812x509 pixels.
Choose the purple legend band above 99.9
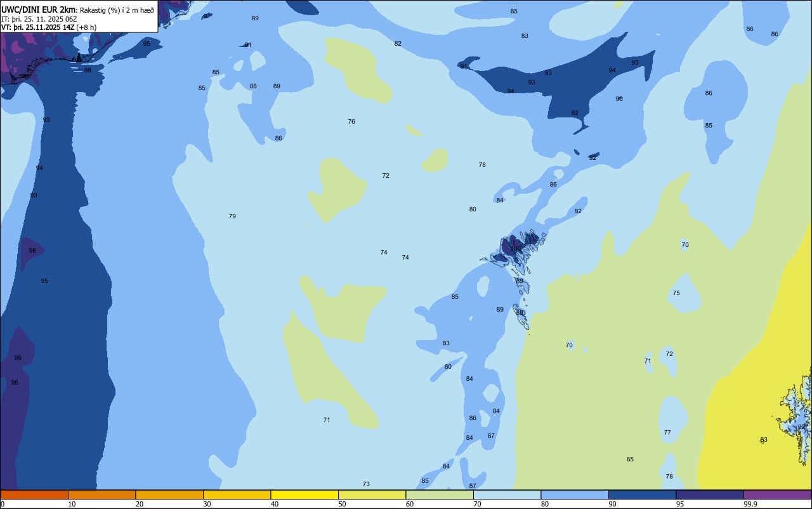[777, 494]
